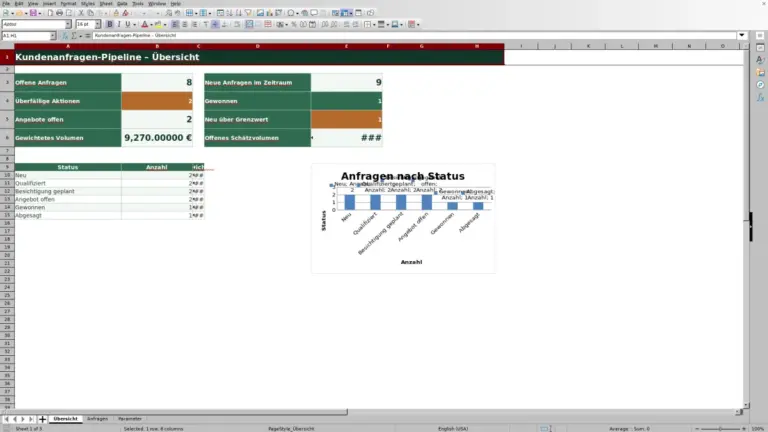Click the Insert Hyperlink globe icon
The image size is (768, 432).
coord(305,13)
